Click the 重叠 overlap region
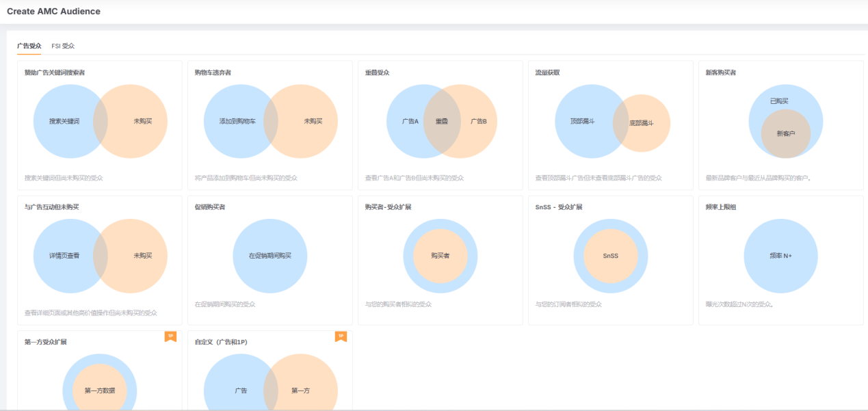The image size is (868, 411). (x=442, y=121)
